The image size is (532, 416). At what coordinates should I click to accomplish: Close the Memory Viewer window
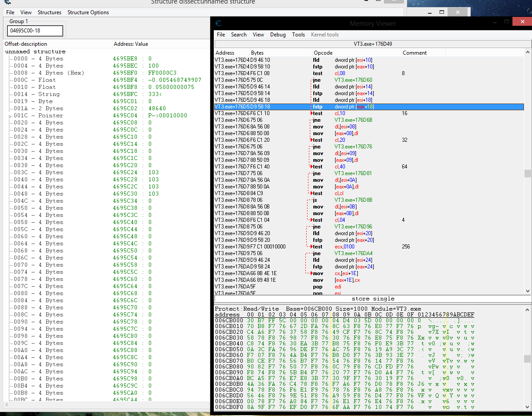[x=521, y=21]
